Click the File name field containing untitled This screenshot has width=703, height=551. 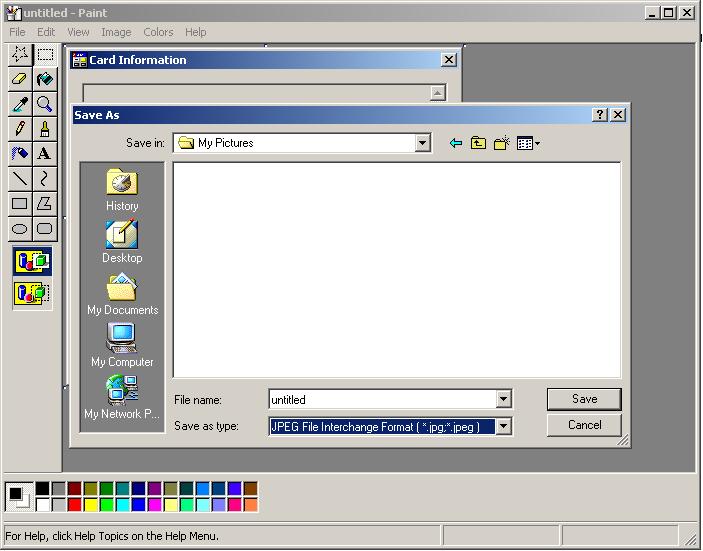[x=383, y=399]
